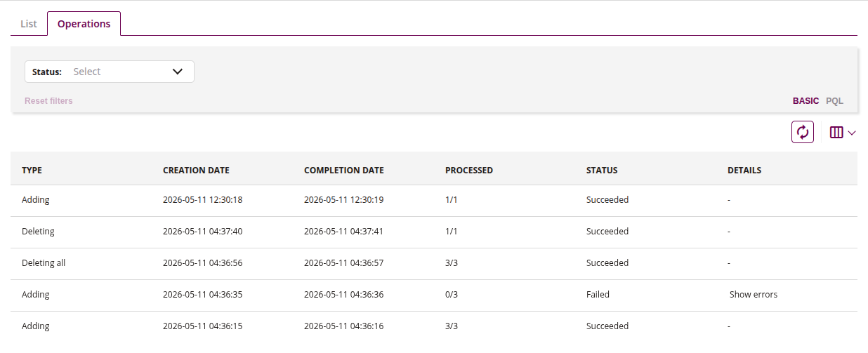Select the Operations tab
The image size is (868, 353).
click(84, 24)
